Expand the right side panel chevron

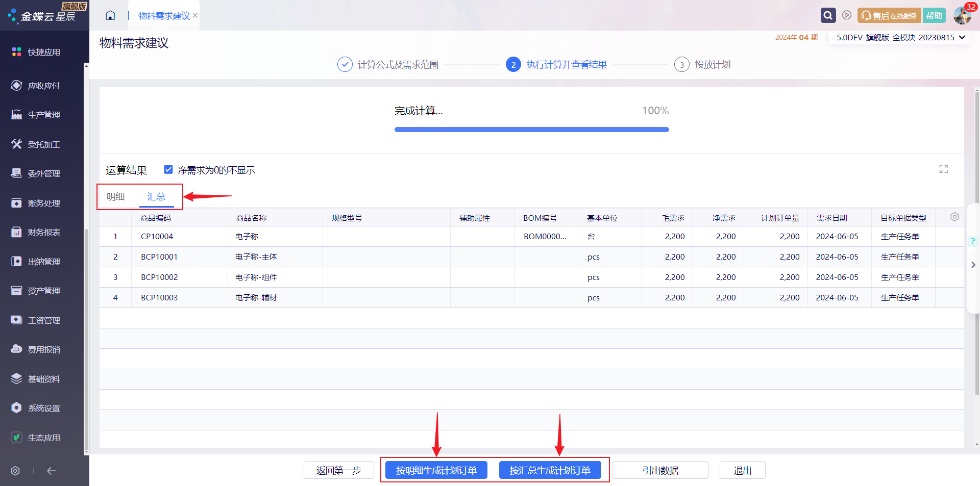pos(973,265)
